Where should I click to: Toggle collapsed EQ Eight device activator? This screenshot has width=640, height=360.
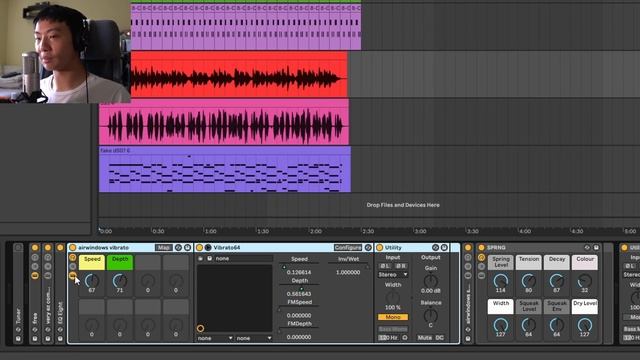click(60, 248)
